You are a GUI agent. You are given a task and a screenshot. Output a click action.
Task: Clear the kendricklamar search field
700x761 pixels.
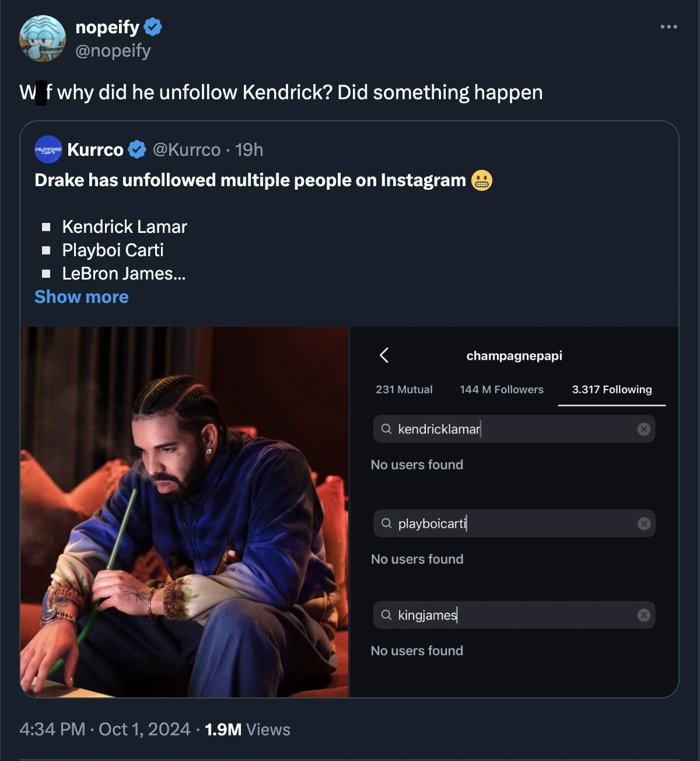pos(643,429)
